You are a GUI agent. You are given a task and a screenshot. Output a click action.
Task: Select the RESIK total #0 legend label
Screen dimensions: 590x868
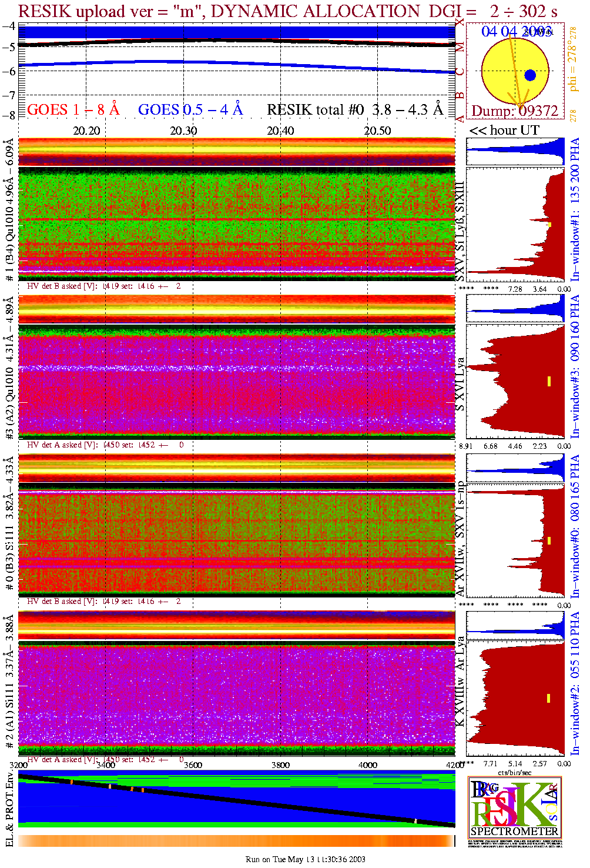tap(355, 110)
